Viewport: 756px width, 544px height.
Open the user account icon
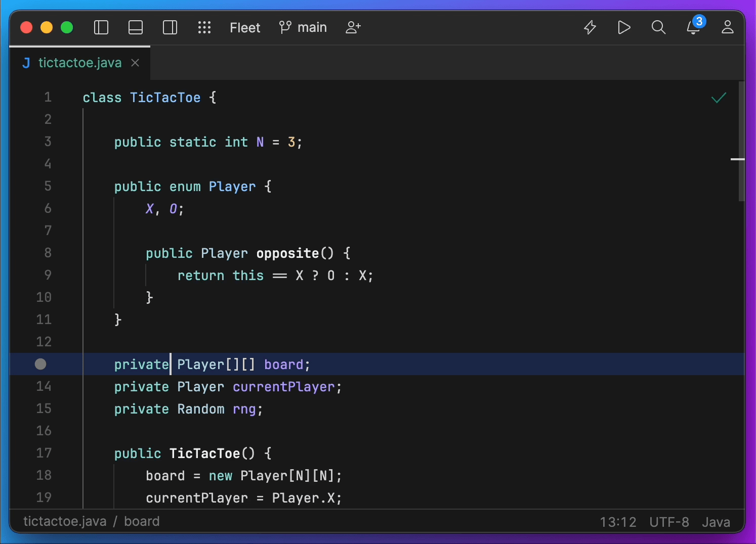(x=728, y=27)
